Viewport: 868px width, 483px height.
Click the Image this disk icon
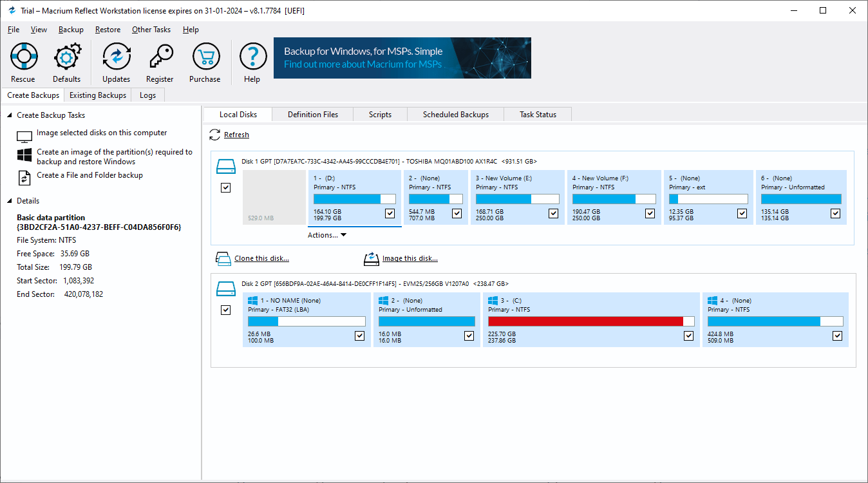372,259
